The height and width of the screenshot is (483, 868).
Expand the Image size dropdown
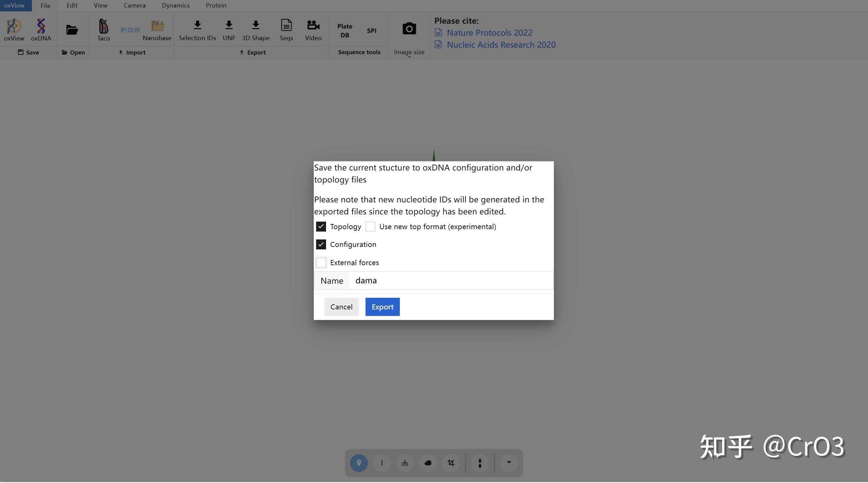(409, 53)
